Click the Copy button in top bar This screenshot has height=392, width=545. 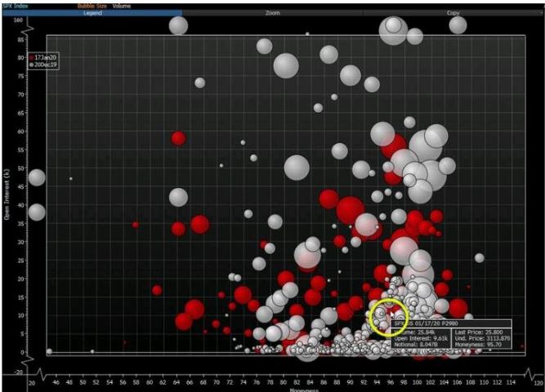tap(453, 14)
